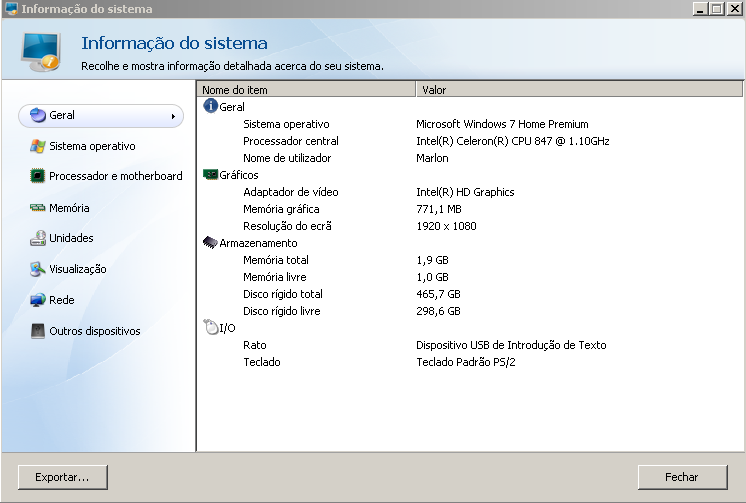Select the Nome de utilizador row
Screen dimensions: 746x503
pyautogui.click(x=469, y=158)
